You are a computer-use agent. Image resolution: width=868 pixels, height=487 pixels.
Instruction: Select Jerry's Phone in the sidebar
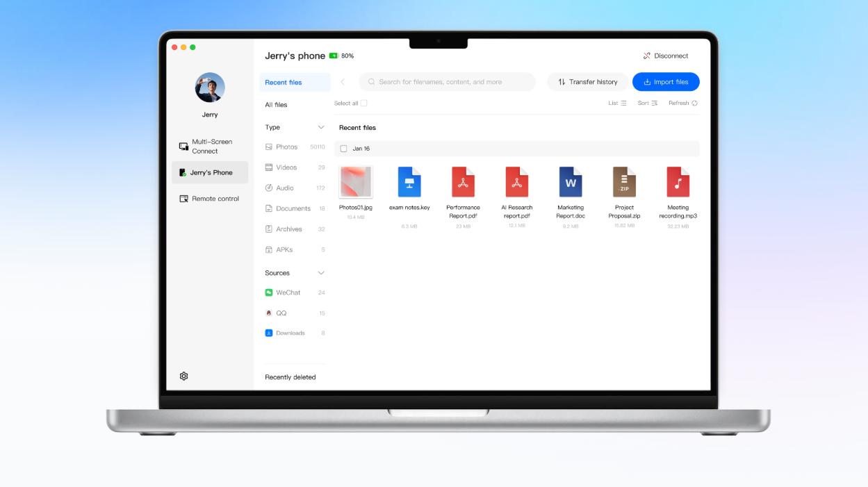coord(209,172)
